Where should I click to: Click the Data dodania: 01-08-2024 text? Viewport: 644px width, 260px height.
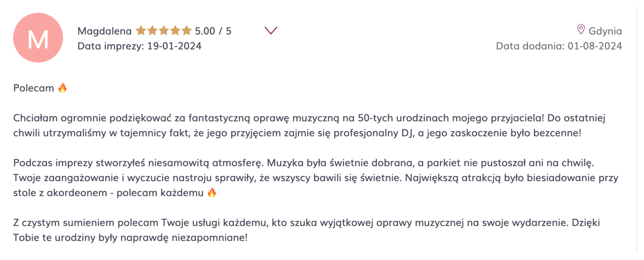(x=559, y=46)
